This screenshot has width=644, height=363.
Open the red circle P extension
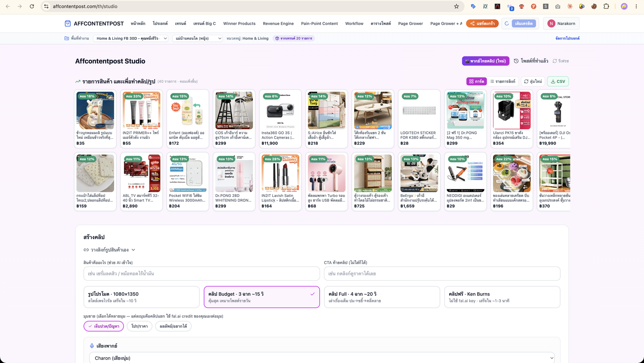534,6
